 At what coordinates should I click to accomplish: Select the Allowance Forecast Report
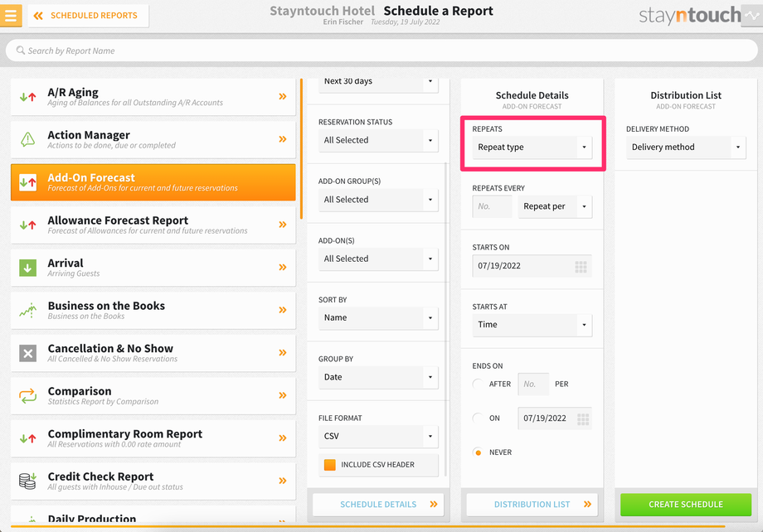tap(153, 225)
